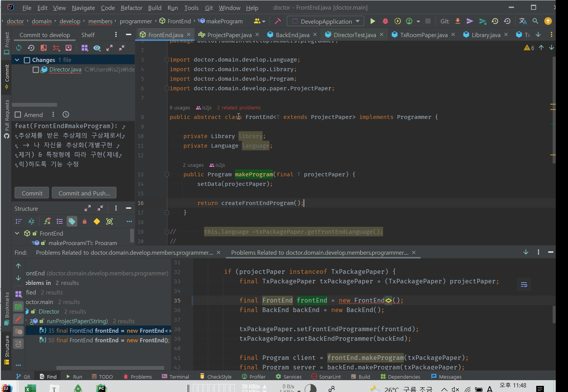Screen dimensions: 568x392
Task: Click the build hammer icon
Action: coord(278,21)
